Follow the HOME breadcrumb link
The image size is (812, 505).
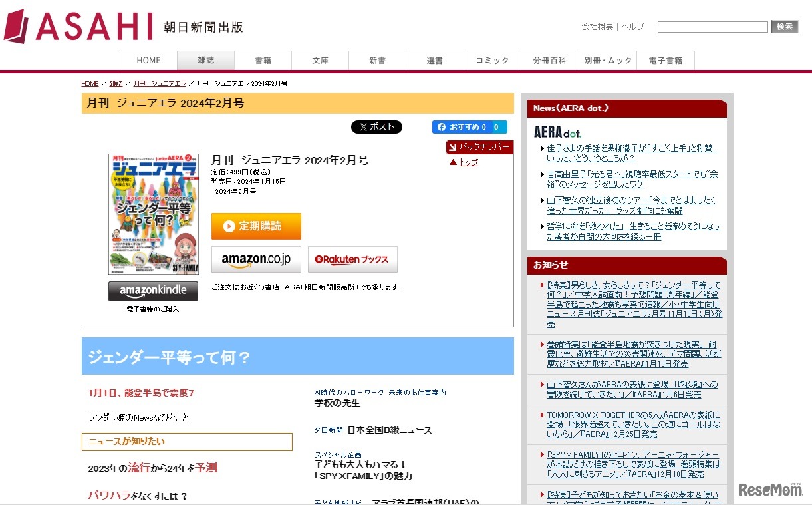90,83
